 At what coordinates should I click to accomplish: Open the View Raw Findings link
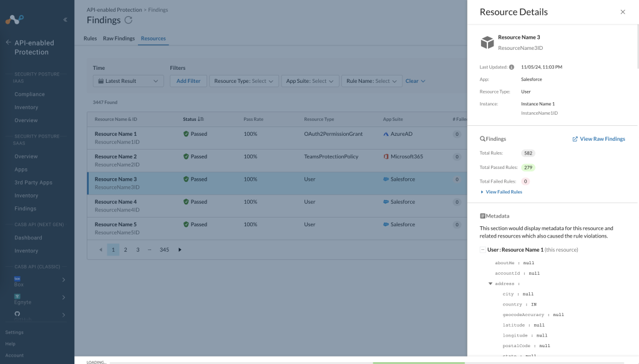coord(598,139)
